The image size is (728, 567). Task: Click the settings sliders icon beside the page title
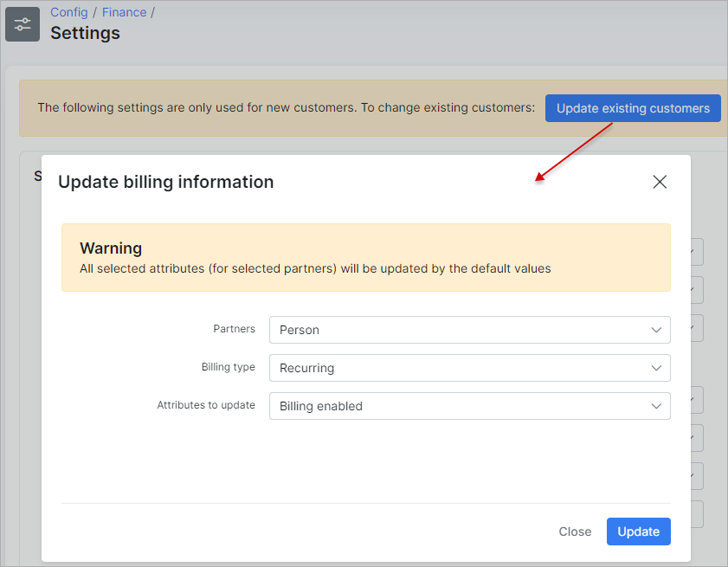[x=23, y=24]
